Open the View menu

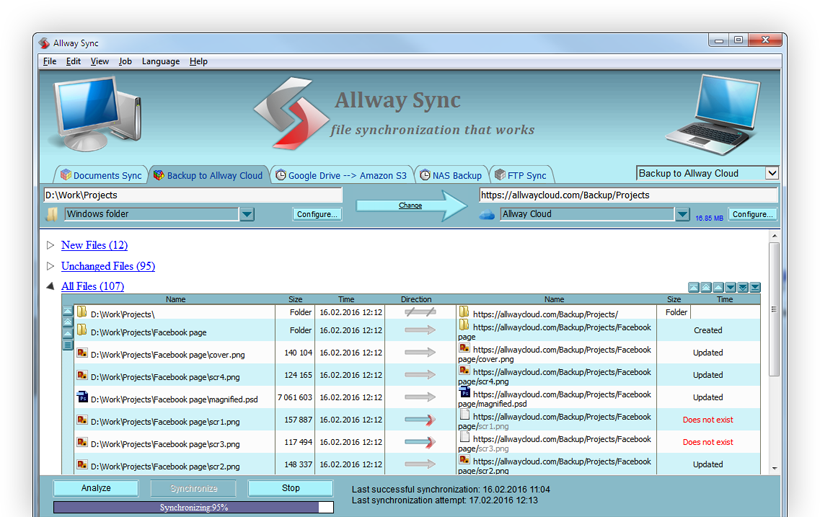99,61
